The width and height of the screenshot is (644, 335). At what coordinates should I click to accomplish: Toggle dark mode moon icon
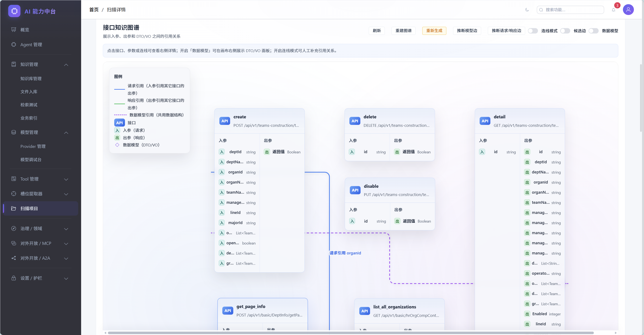527,10
